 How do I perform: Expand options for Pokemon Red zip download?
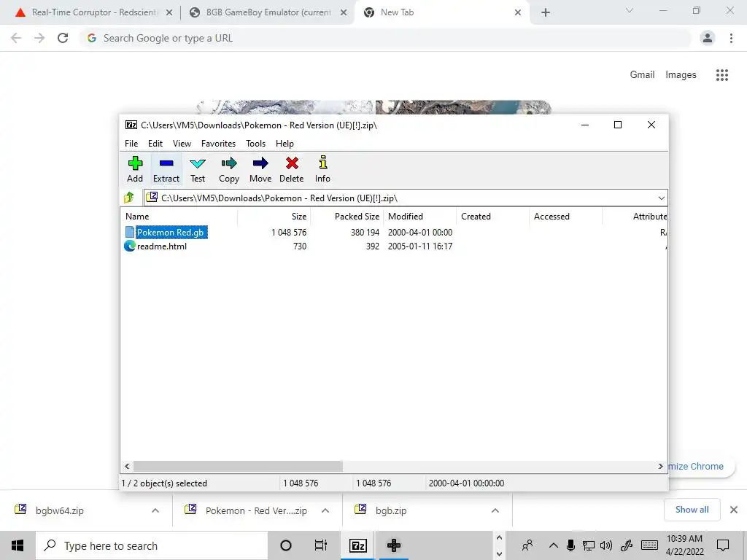tap(325, 510)
